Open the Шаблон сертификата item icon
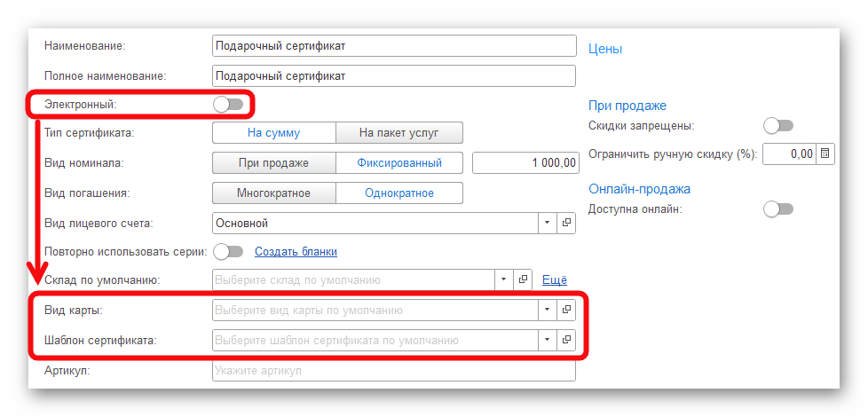 pos(565,340)
